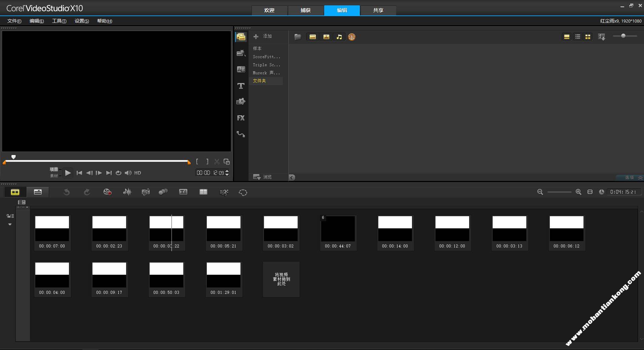Jump to start with Home button
The image size is (644, 350).
coord(79,173)
